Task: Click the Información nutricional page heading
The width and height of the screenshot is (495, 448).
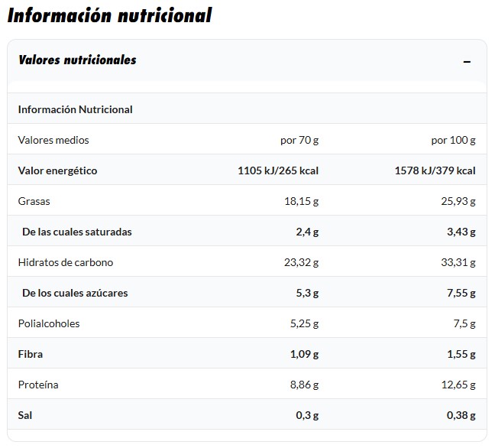Action: point(109,15)
